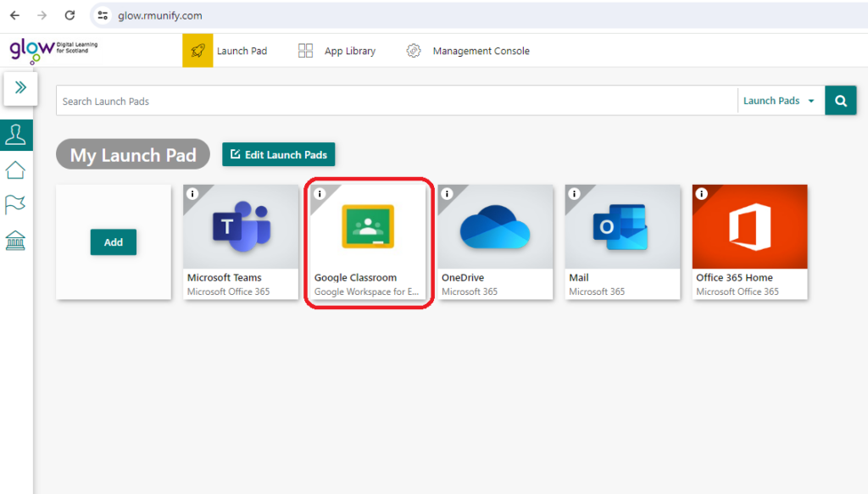868x494 pixels.
Task: Open the Google Classroom tile icon
Action: (x=368, y=226)
